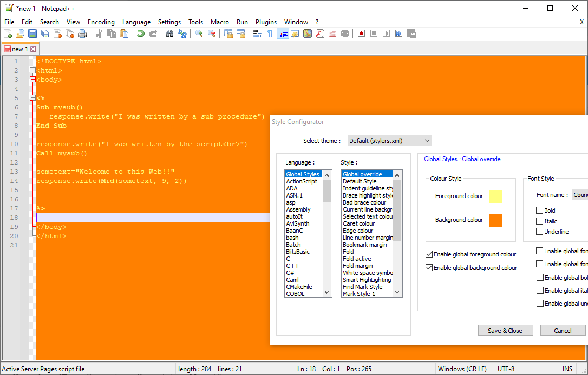
Task: Toggle word wrap toolbar icon
Action: coord(258,34)
